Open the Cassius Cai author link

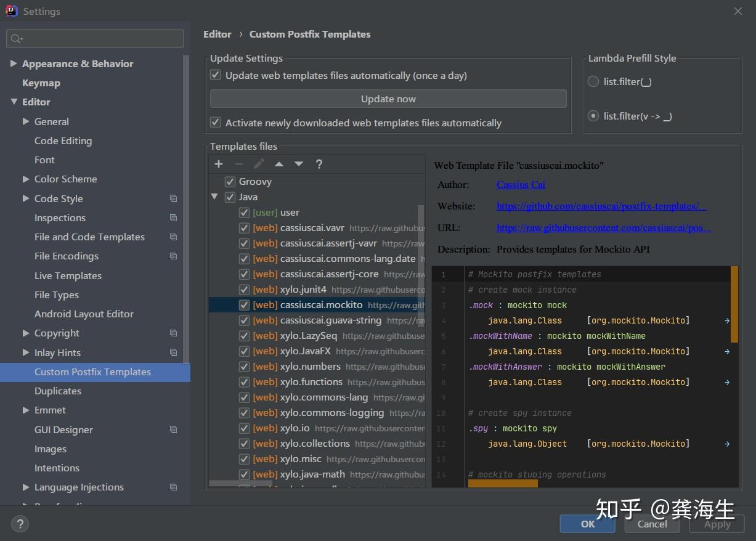click(521, 184)
